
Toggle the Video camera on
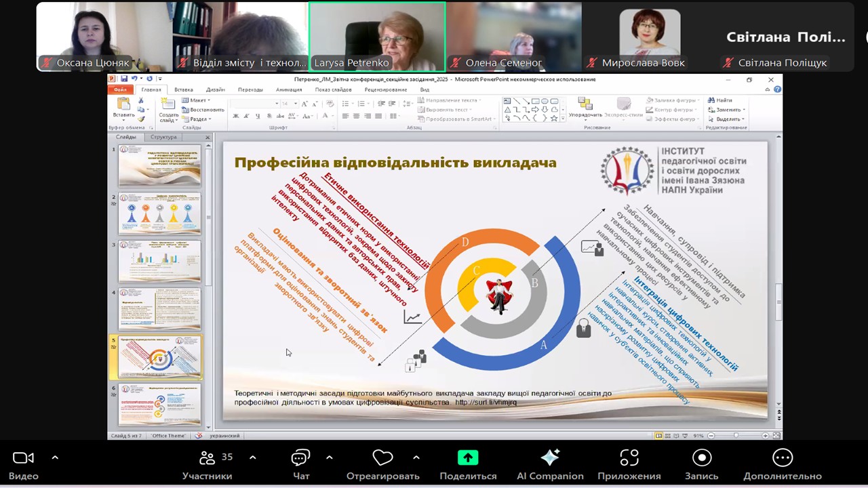tap(23, 458)
